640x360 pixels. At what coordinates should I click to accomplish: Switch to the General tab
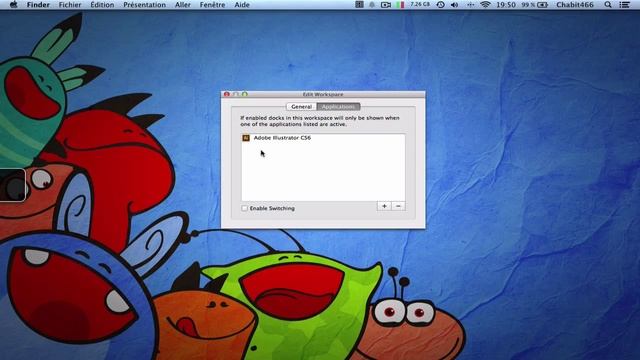(302, 107)
